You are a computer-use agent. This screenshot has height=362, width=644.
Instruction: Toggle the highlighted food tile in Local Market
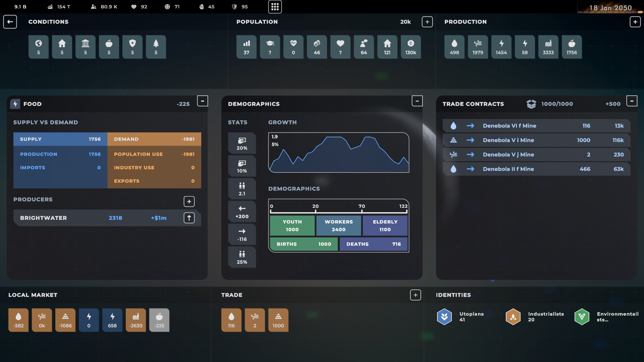click(x=159, y=320)
